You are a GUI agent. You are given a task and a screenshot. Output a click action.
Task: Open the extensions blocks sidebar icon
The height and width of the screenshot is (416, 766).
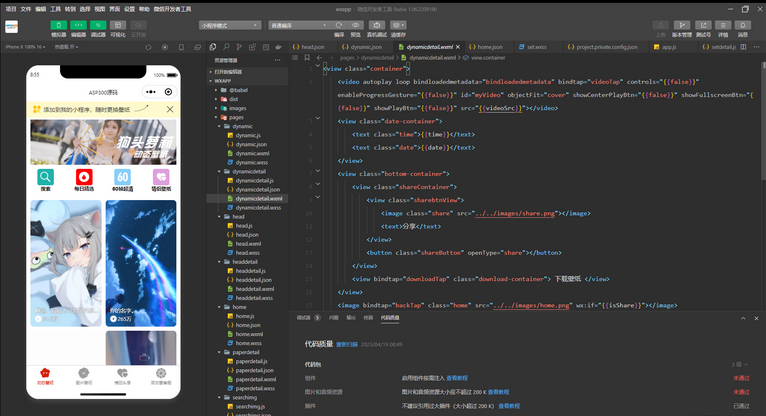click(x=253, y=47)
